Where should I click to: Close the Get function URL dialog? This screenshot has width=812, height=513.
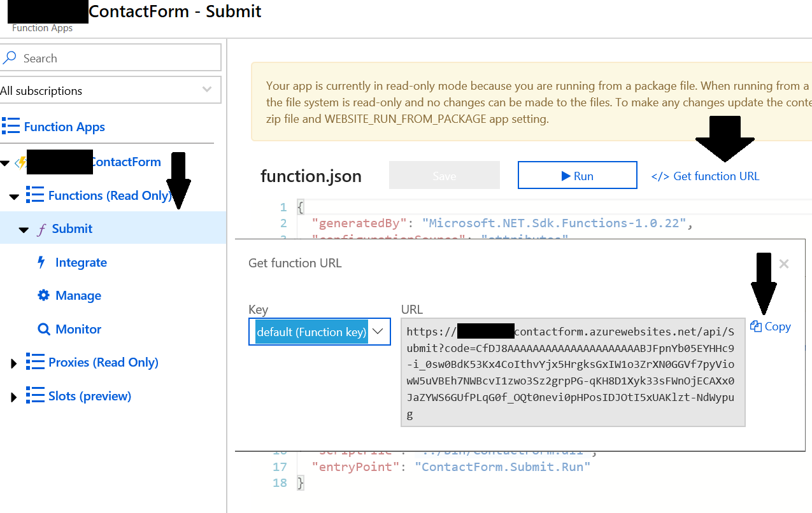pos(784,264)
